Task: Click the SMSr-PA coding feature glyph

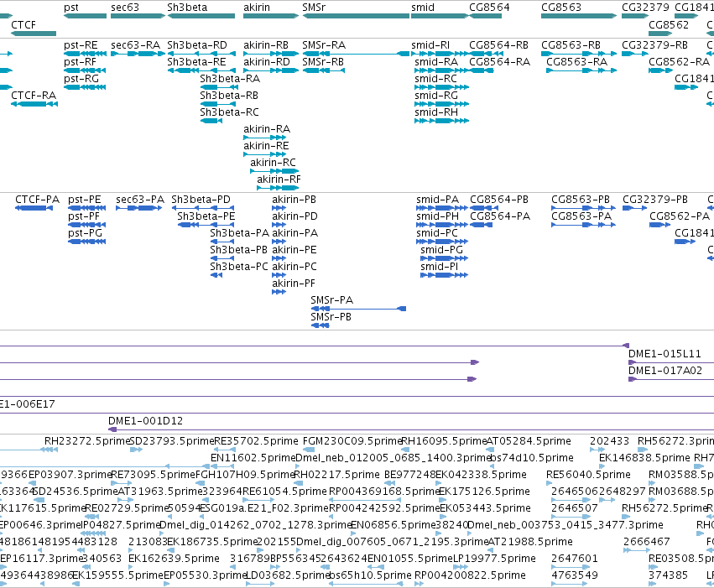Action: 358,309
